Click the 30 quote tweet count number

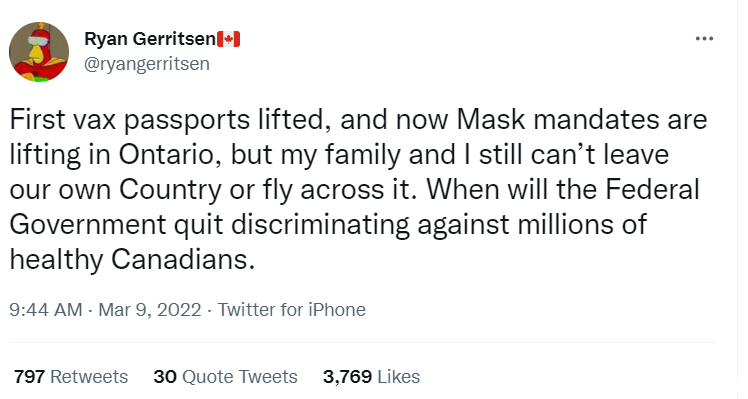[x=165, y=377]
